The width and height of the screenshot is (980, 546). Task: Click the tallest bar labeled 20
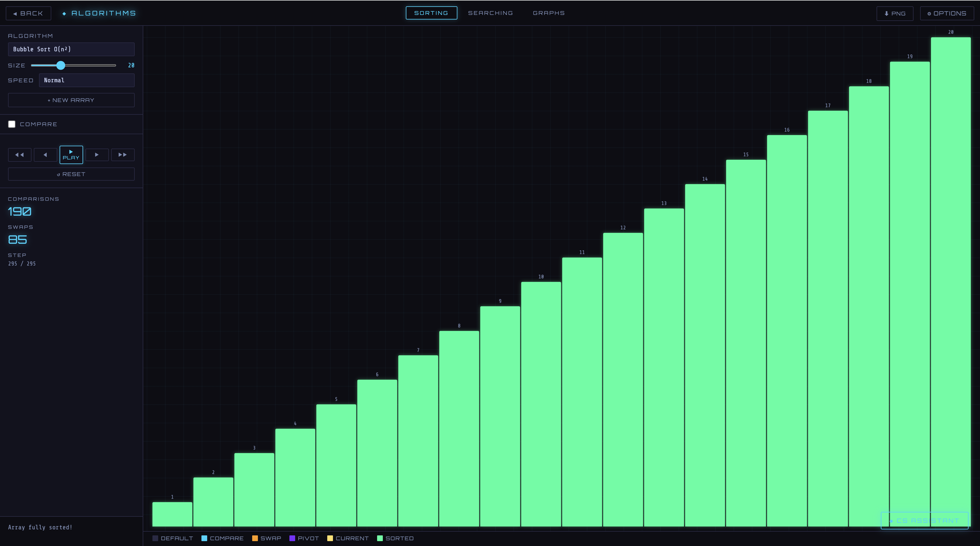[950, 266]
